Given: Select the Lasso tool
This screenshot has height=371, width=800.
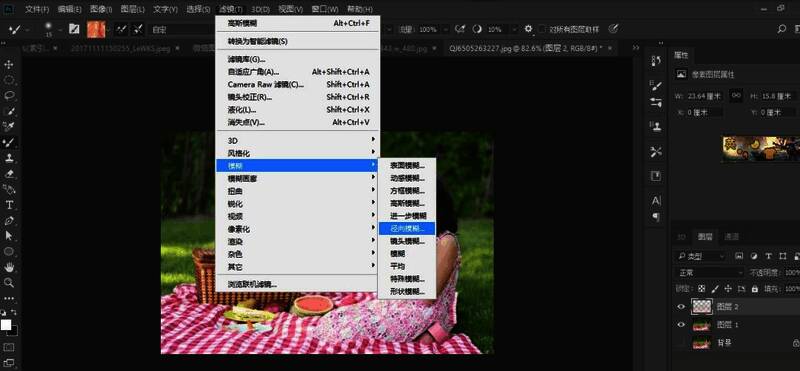Looking at the screenshot, I should (x=9, y=95).
